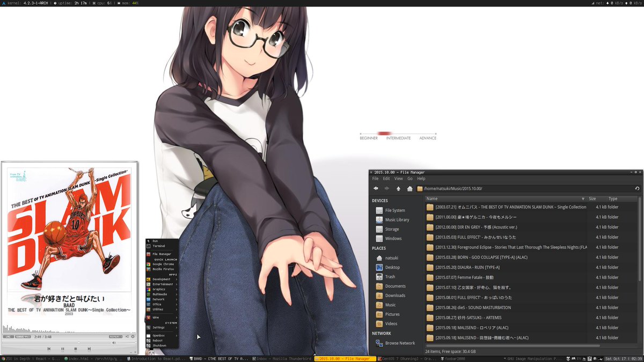Image resolution: width=644 pixels, height=362 pixels.
Task: Select Music Library device
Action: (x=397, y=220)
